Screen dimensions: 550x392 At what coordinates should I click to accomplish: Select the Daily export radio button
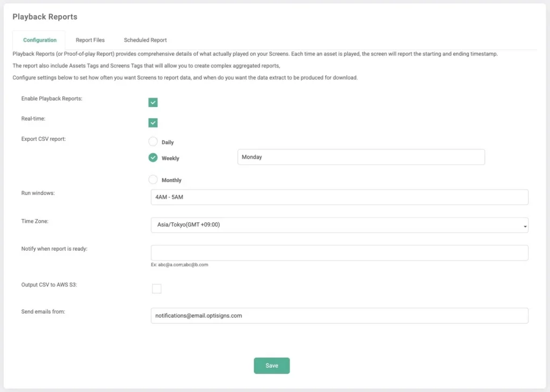(153, 142)
